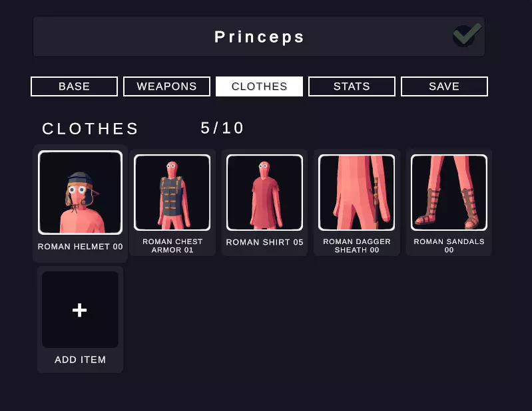Pick the Roman Dagger Sheath 00 image
Image resolution: width=532 pixels, height=411 pixels.
click(357, 192)
